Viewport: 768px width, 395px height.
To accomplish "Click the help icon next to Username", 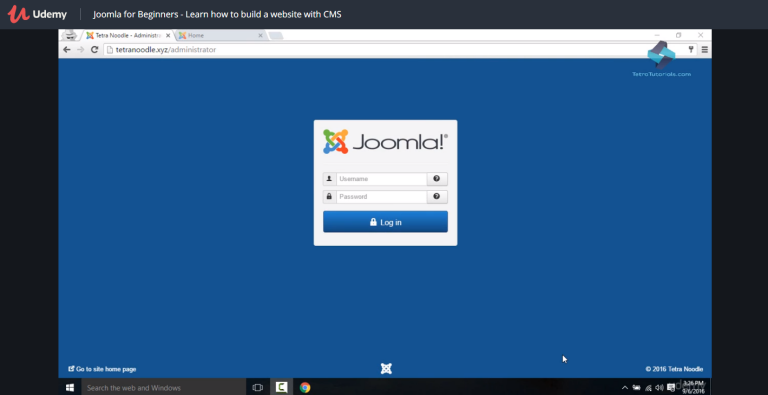I will 437,179.
